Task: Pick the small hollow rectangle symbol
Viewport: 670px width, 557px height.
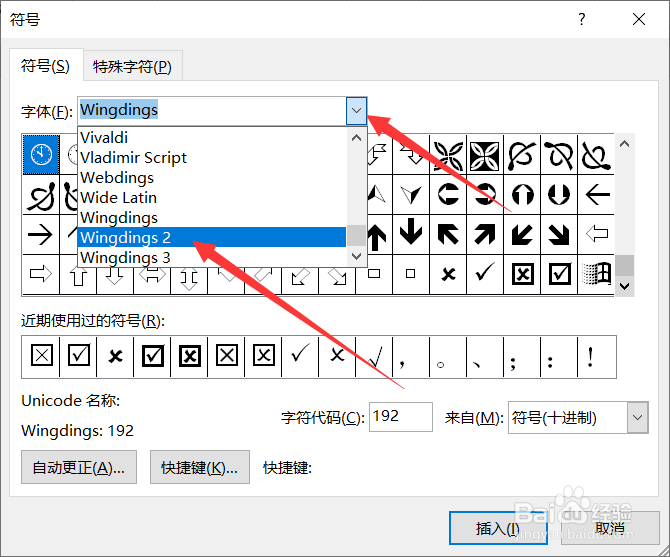Action: pyautogui.click(x=374, y=274)
